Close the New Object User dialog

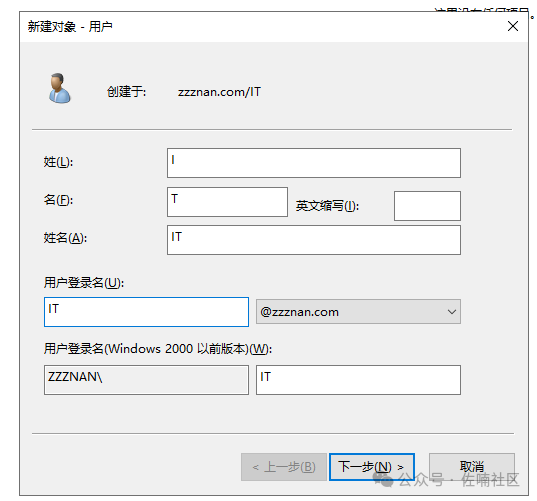pos(513,26)
